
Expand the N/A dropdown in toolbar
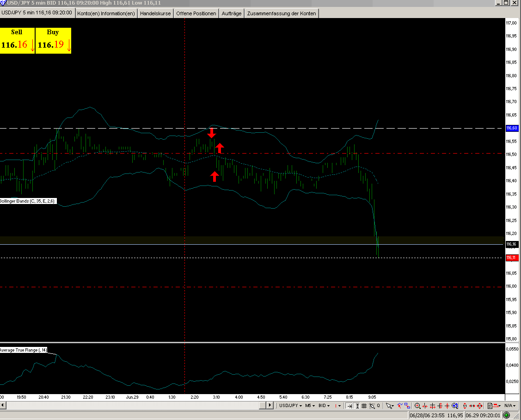510,406
